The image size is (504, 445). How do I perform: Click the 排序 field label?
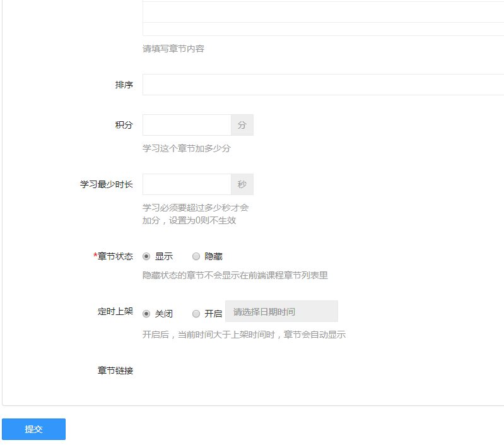coord(124,85)
